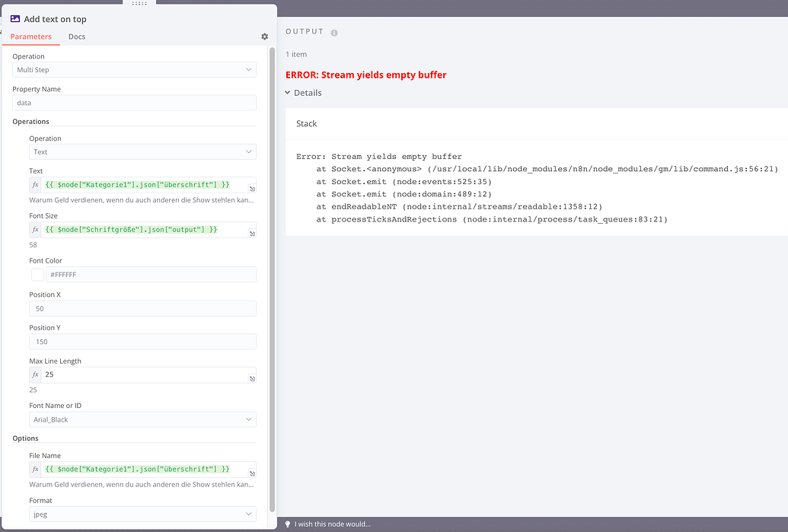
Task: Toggle expression mode on the Text field
Action: [35, 186]
